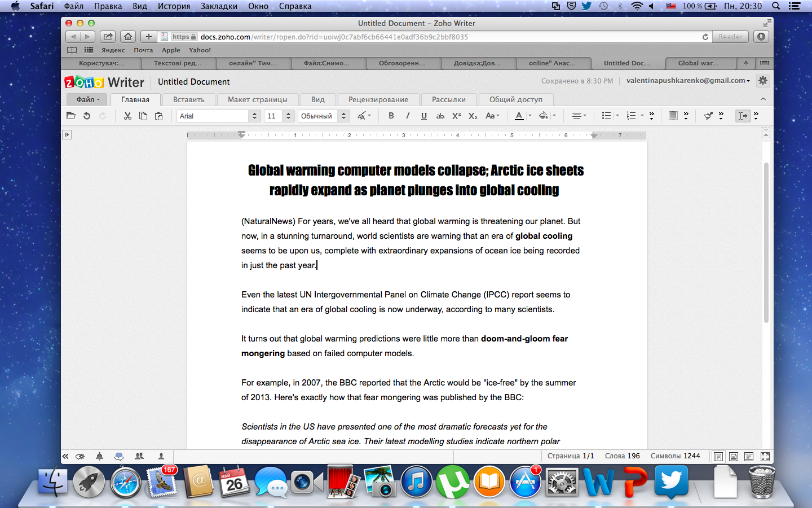This screenshot has height=508, width=812.
Task: Toggle underline formatting
Action: pos(424,116)
